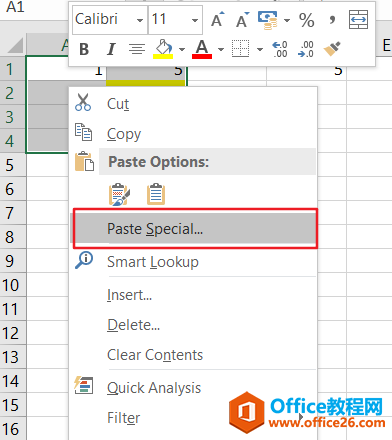The image size is (392, 440).
Task: Click the Merge & Center icon
Action: point(358,20)
